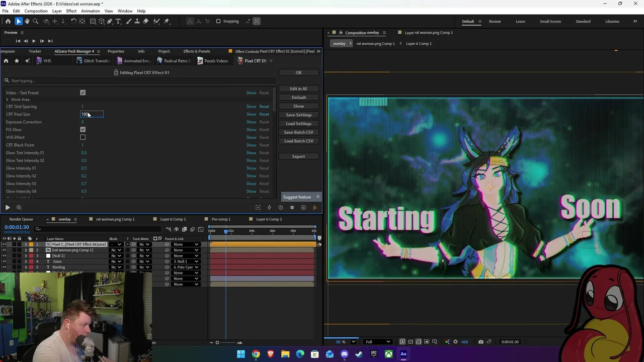
Task: Hide Starting text layer eye
Action: point(4,267)
